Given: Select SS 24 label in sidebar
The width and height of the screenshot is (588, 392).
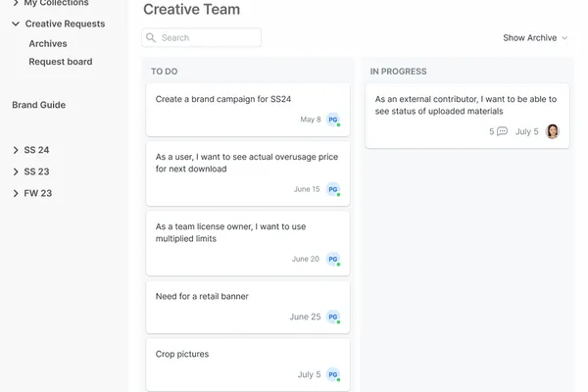Looking at the screenshot, I should (36, 150).
